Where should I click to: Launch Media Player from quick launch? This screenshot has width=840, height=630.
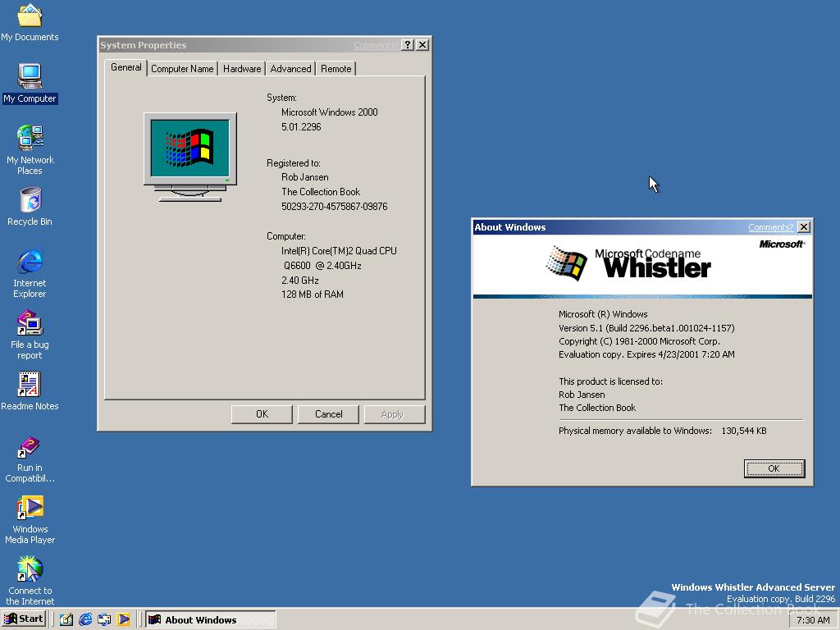point(123,619)
